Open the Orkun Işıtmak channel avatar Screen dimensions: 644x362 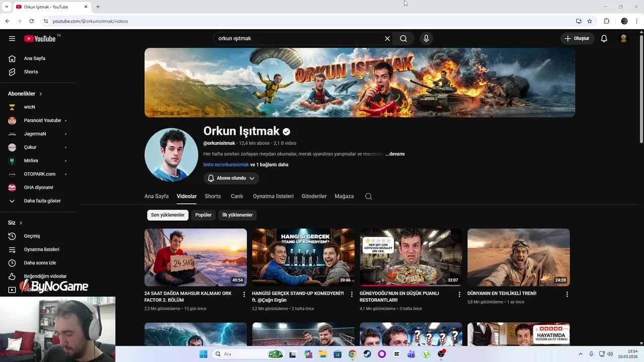click(171, 155)
